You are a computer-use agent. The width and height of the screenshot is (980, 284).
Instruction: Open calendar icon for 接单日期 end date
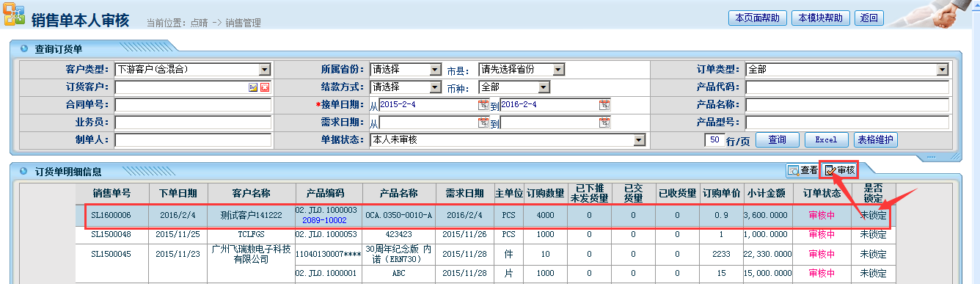point(604,105)
